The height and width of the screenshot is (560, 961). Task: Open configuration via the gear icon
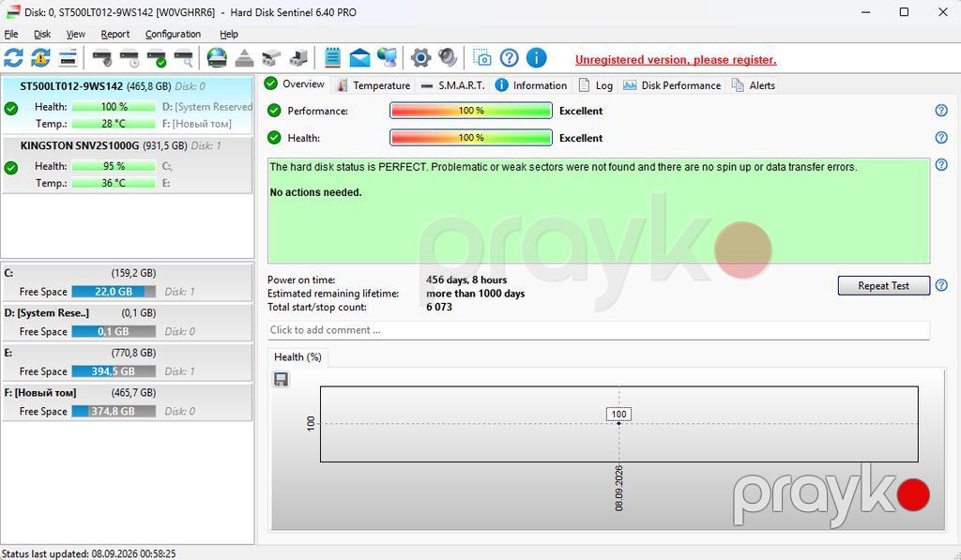click(x=420, y=58)
